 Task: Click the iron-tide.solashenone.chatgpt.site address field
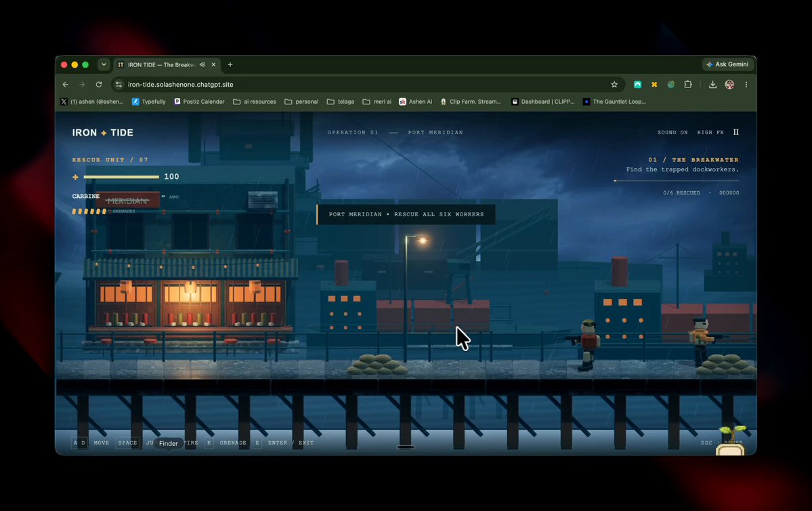click(362, 85)
